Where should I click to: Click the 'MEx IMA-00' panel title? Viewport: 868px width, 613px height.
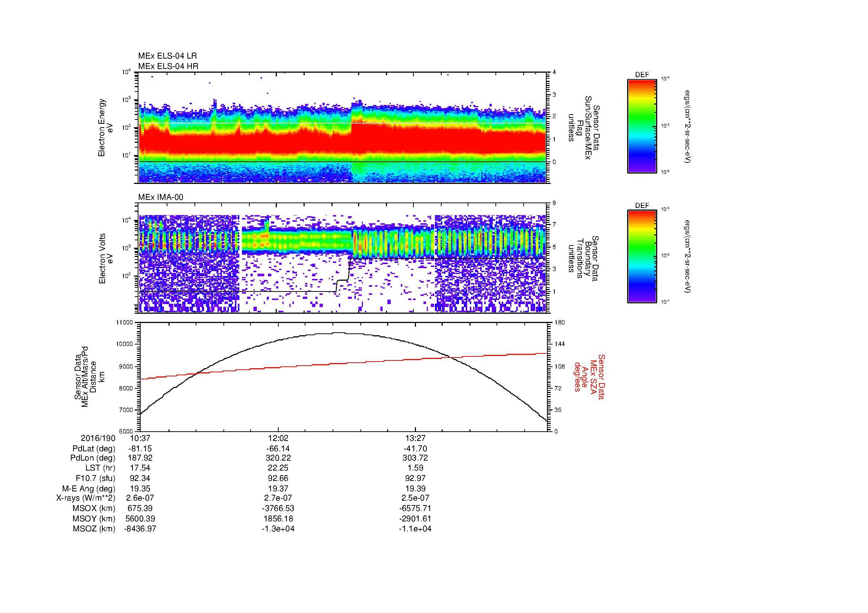(x=161, y=197)
